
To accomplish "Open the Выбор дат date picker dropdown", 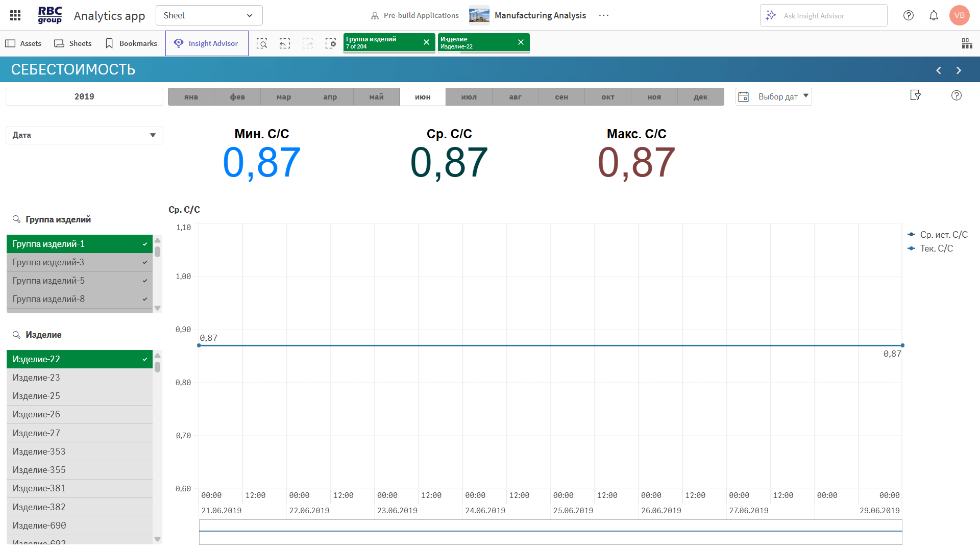I will tap(773, 96).
